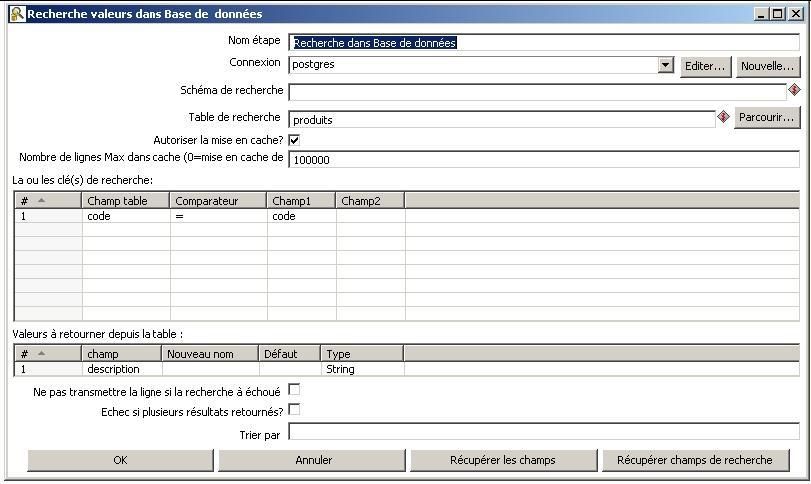This screenshot has width=811, height=484.
Task: Click the variable icon beside Table de recherche
Action: click(x=723, y=117)
